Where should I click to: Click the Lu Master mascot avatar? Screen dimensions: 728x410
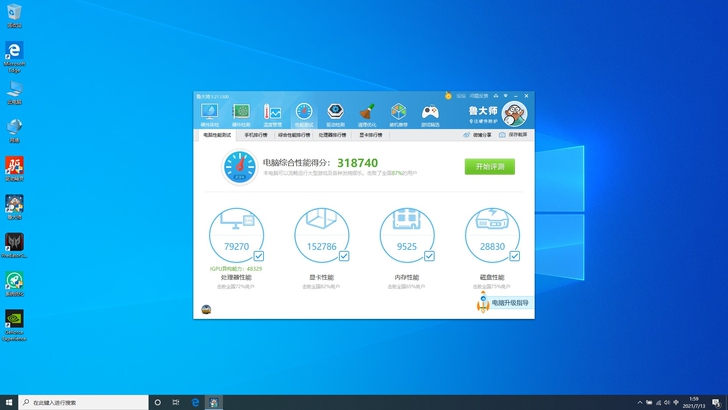click(x=514, y=114)
